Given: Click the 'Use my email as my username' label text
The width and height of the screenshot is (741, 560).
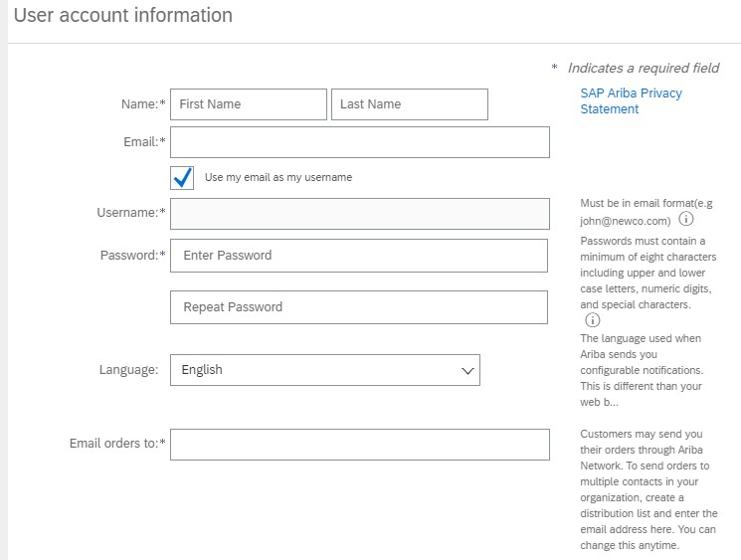Looking at the screenshot, I should pyautogui.click(x=278, y=178).
